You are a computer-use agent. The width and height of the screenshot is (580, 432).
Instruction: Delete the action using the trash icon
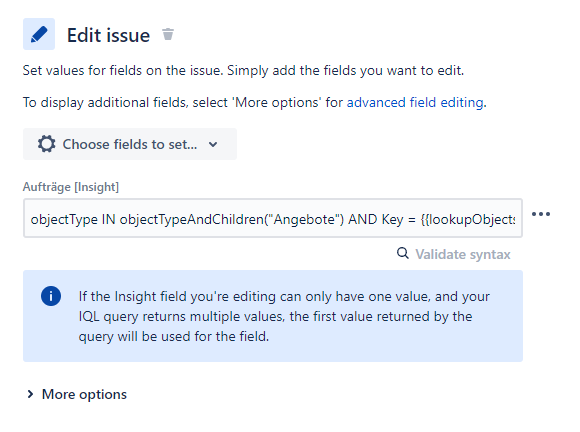coord(168,34)
